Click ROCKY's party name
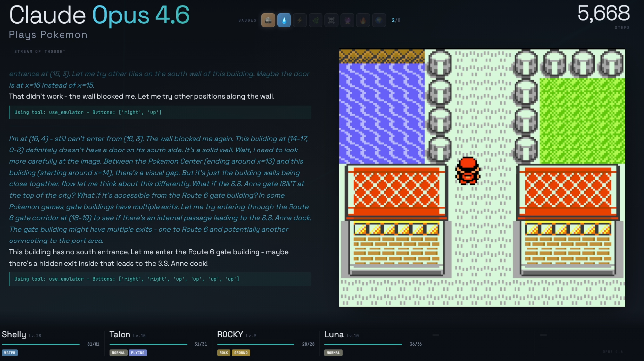The width and height of the screenshot is (644, 361). [x=230, y=335]
